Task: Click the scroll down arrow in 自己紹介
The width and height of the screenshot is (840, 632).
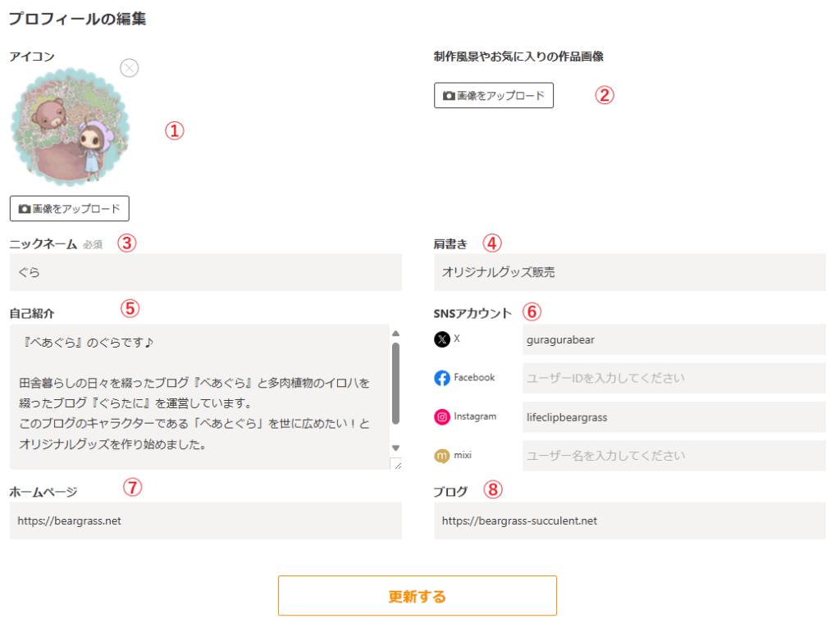Action: [x=395, y=448]
